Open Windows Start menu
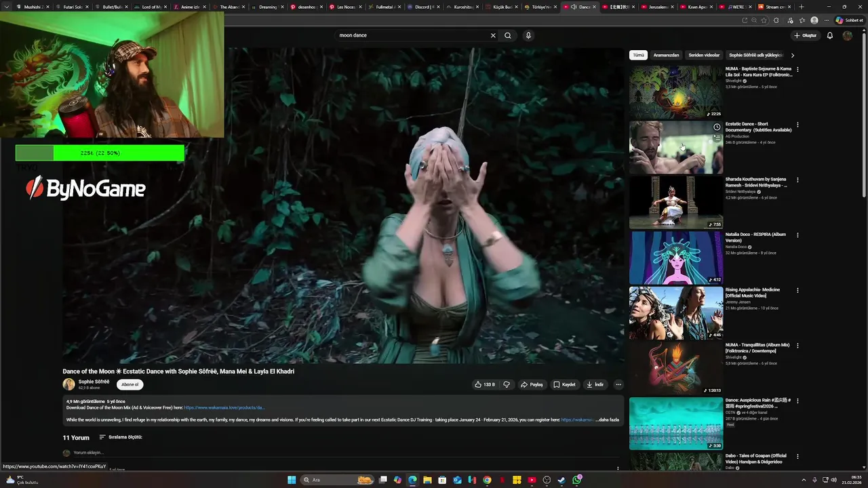This screenshot has height=488, width=868. tap(292, 480)
